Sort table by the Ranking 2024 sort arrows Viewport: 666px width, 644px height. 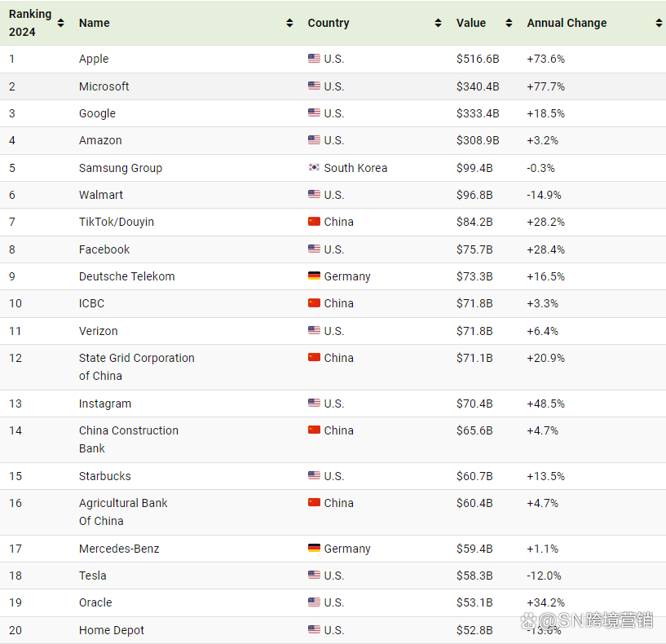coord(61,23)
